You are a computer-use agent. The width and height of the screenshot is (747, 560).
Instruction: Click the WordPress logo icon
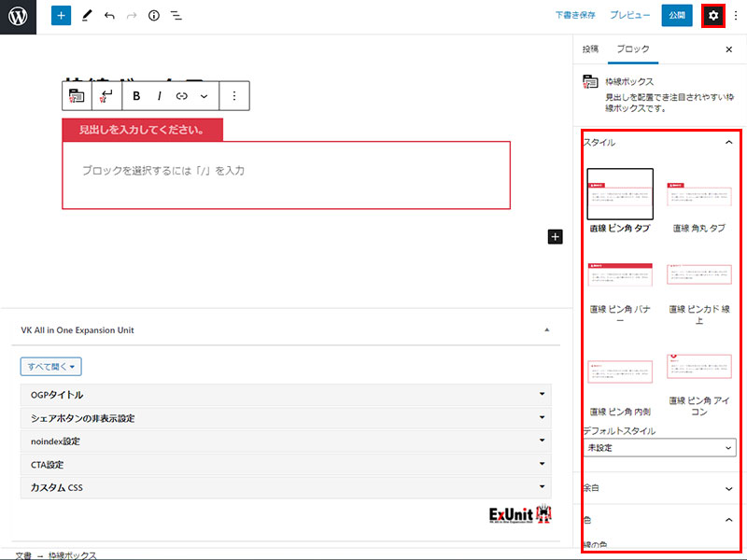pos(18,17)
